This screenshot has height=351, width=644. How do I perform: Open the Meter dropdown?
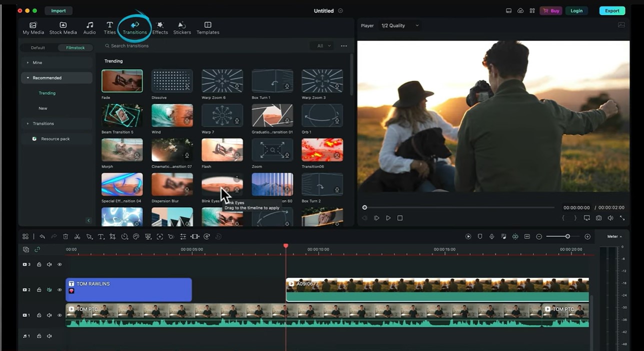coord(614,236)
